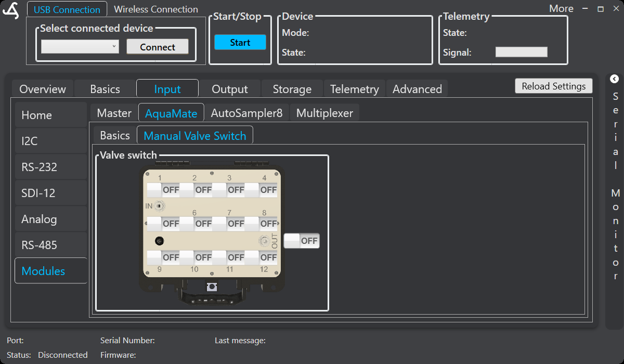Open the AquaMate Basics sub-tab

(x=115, y=136)
